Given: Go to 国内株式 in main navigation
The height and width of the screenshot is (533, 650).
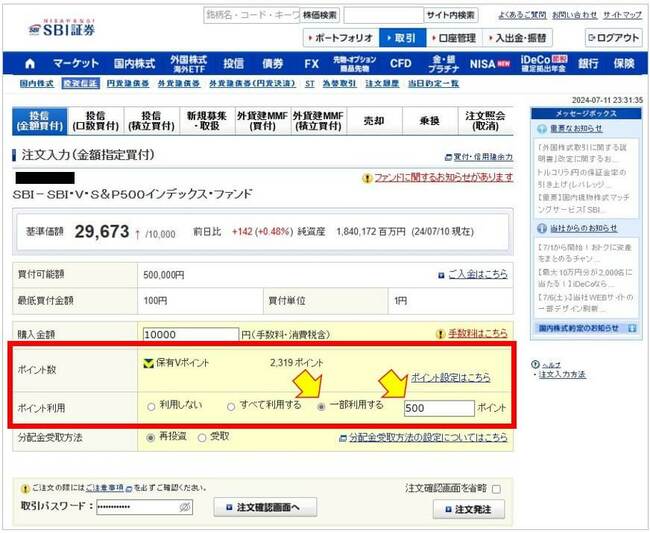Looking at the screenshot, I should [135, 64].
